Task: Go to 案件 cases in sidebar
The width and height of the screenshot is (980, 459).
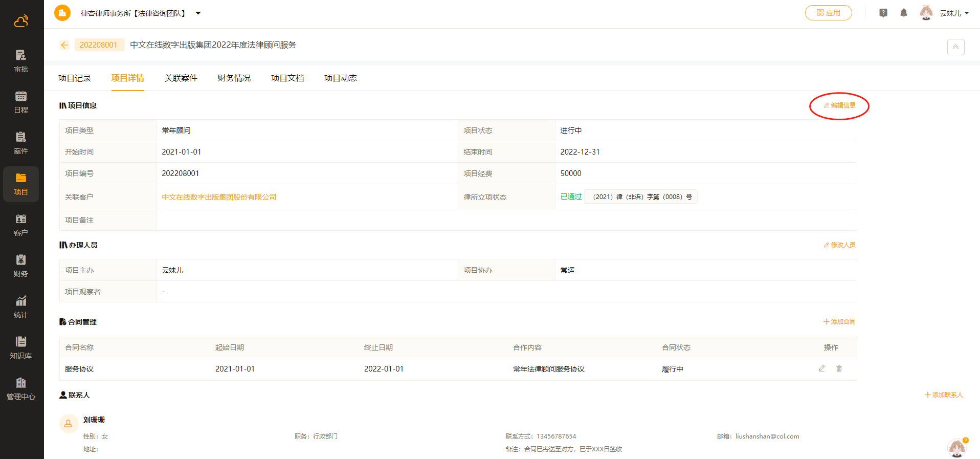Action: tap(21, 143)
